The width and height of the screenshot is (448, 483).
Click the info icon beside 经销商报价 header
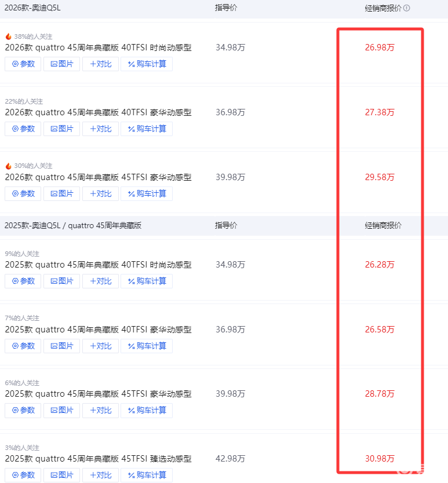coord(407,8)
